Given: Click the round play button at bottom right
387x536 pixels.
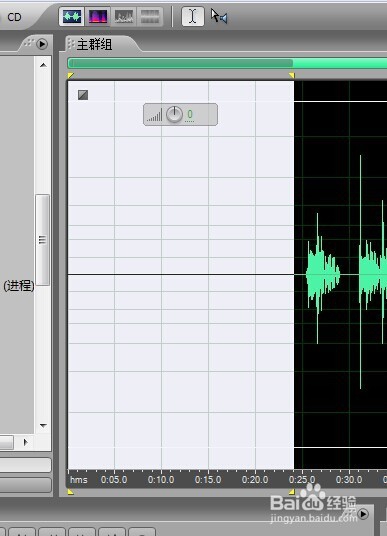Looking at the screenshot, I should (x=363, y=514).
